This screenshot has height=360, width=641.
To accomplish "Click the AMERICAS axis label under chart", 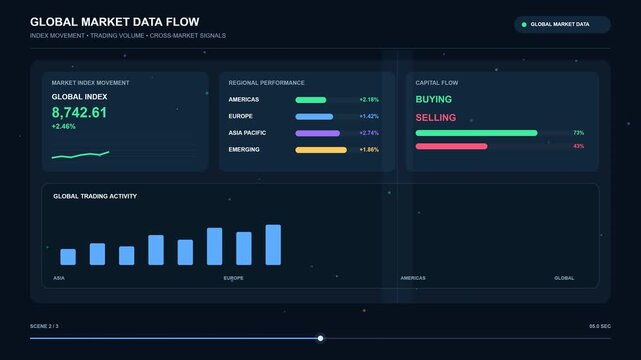I will (x=413, y=278).
